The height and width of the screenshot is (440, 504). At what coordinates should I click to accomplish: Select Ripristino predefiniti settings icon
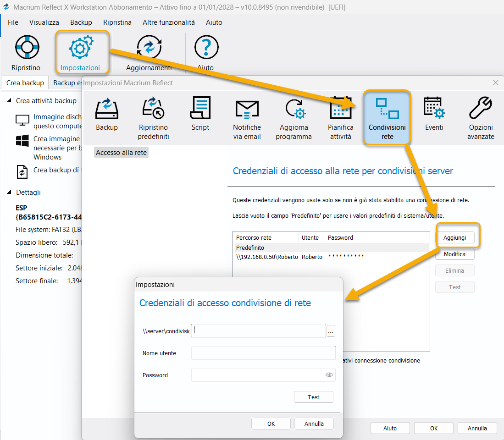tap(153, 108)
